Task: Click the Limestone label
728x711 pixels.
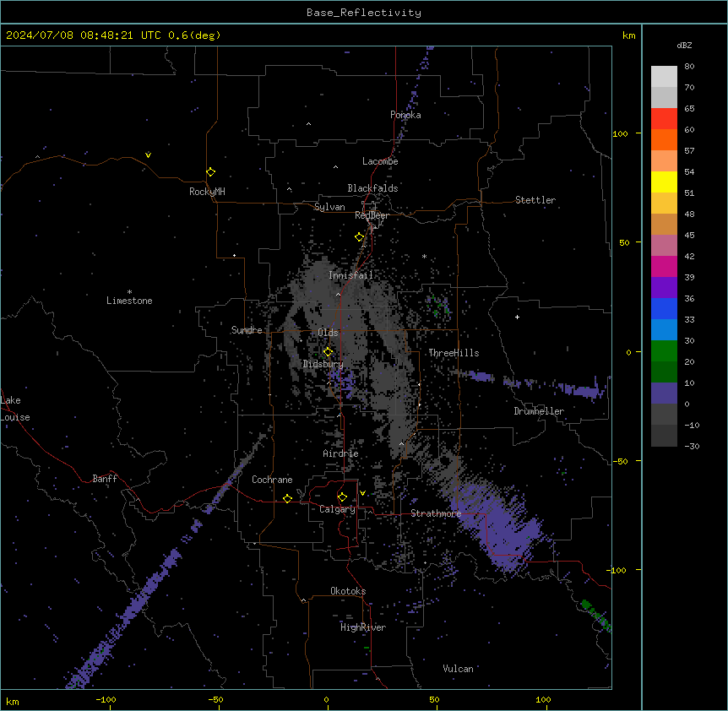Action: (129, 301)
